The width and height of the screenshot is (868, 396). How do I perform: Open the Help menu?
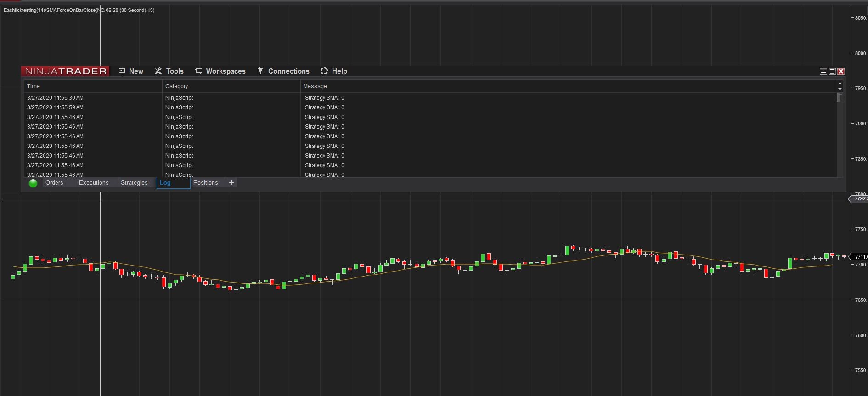[x=334, y=71]
